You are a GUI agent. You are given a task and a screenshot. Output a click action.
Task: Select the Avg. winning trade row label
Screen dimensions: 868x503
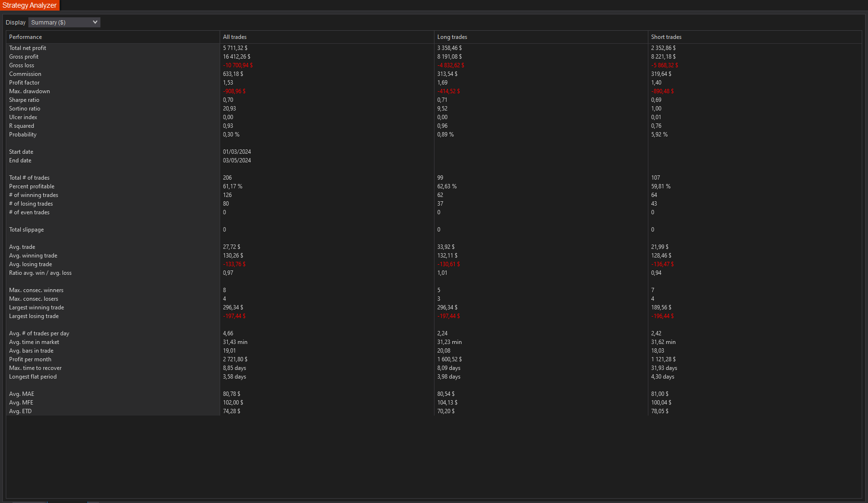pyautogui.click(x=33, y=256)
